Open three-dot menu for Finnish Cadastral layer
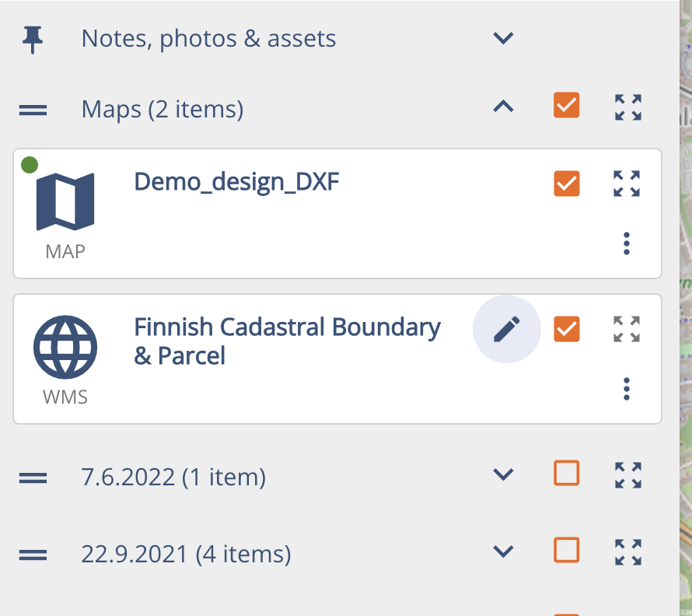The width and height of the screenshot is (692, 616). click(x=627, y=389)
